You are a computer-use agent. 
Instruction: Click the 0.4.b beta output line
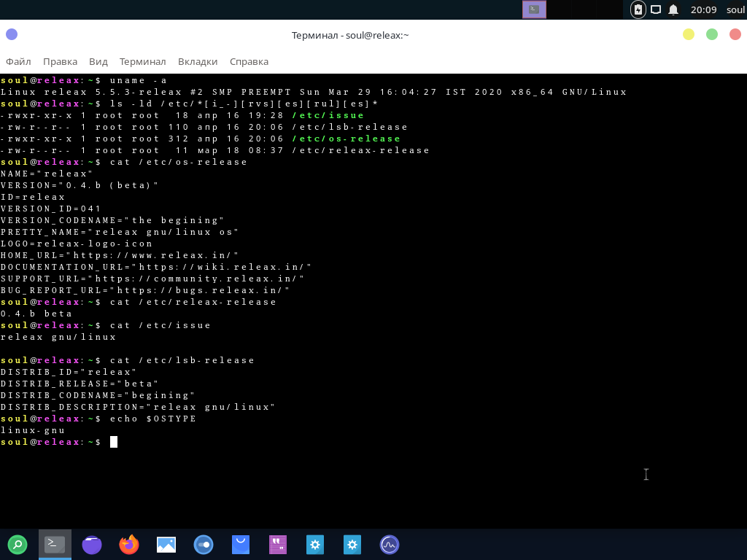coord(36,314)
